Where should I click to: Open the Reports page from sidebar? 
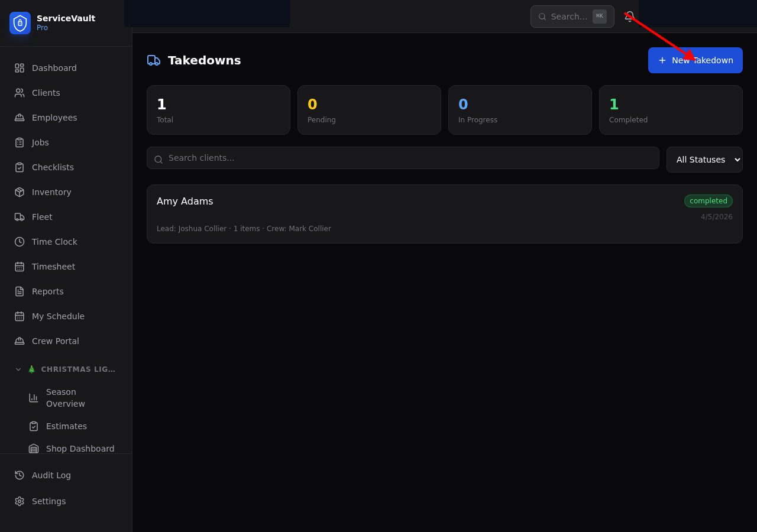(47, 291)
